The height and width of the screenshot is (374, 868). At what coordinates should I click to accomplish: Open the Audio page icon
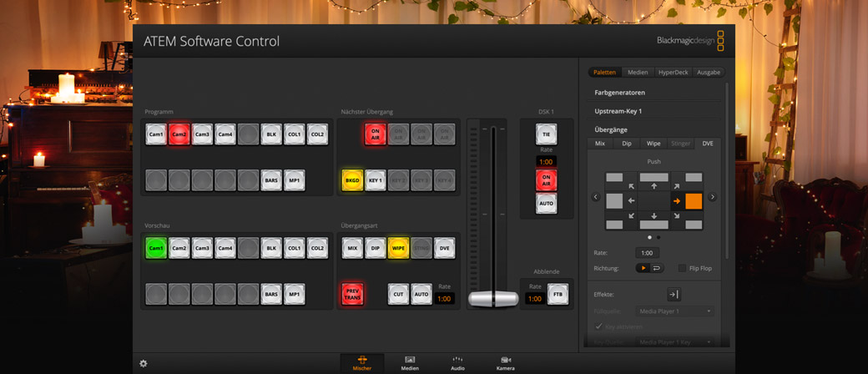457,362
